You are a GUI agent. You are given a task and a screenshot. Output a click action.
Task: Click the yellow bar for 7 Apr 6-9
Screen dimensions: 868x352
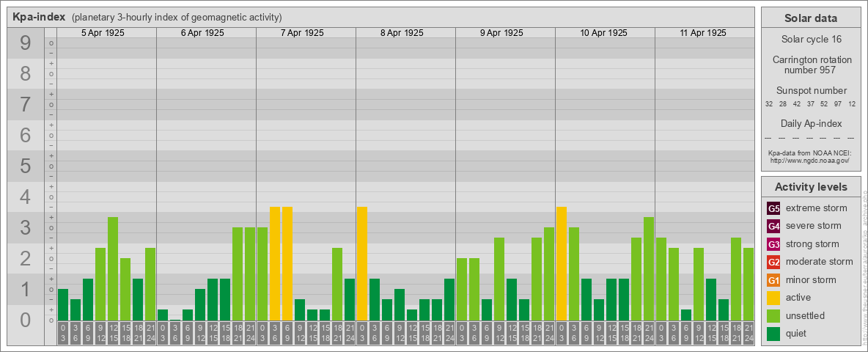pos(287,263)
